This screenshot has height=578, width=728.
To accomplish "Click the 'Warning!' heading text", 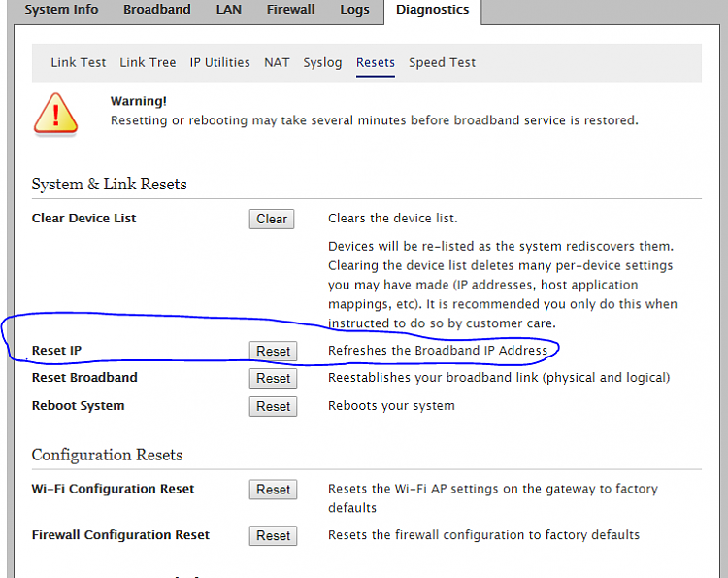I will (x=139, y=101).
